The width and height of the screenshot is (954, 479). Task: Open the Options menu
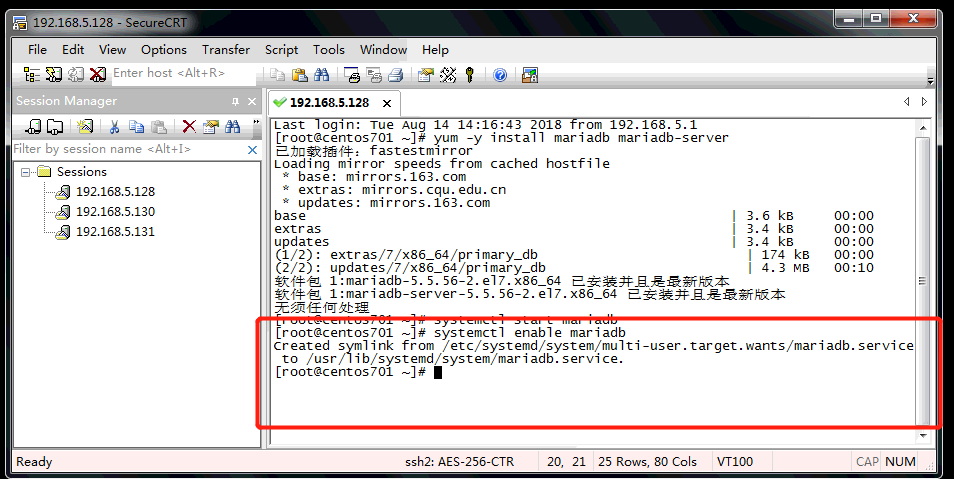click(164, 50)
